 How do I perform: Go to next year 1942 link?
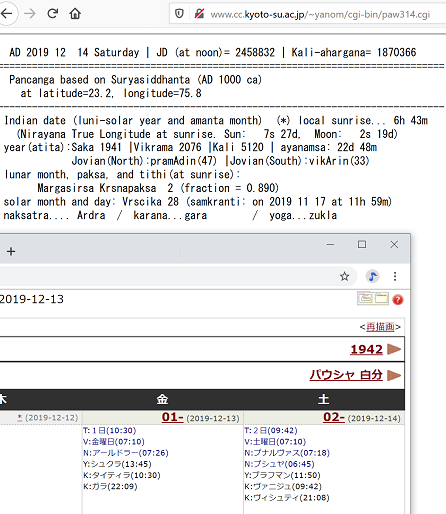(366, 349)
